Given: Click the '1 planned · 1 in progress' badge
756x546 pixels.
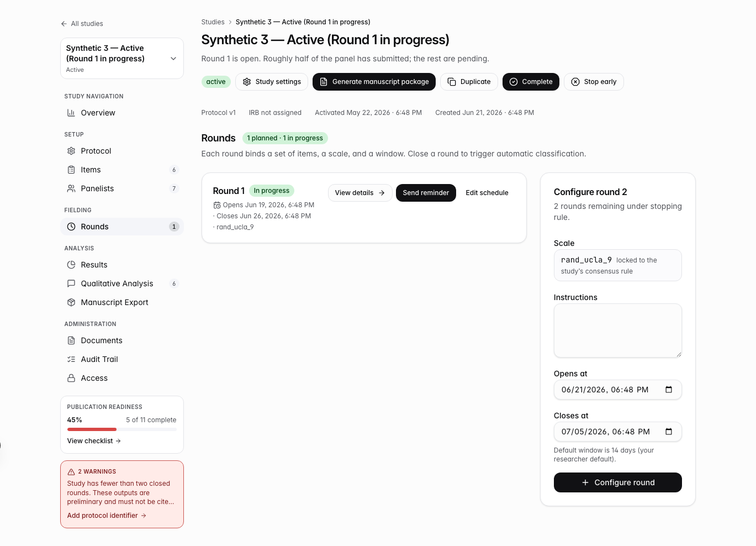Looking at the screenshot, I should point(285,138).
